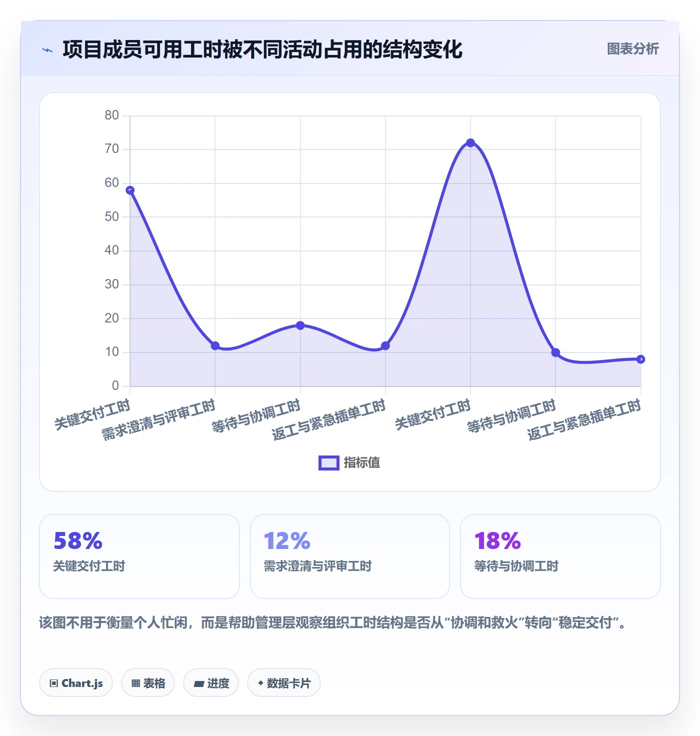Open the 58% 关键交付工时 data card
This screenshot has height=736, width=700.
tap(139, 556)
